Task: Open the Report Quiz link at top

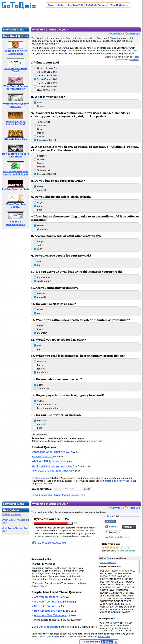Action: (134, 34)
